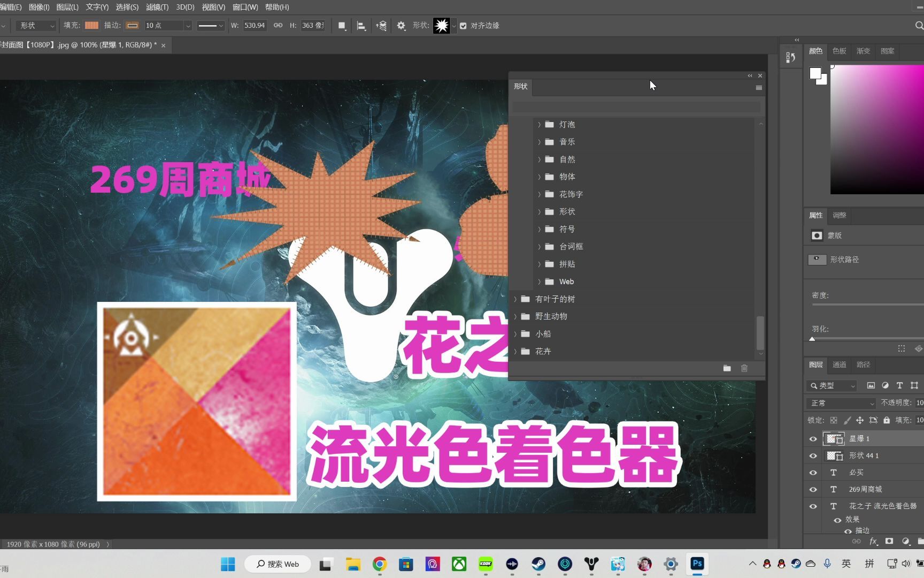Open Steam from the taskbar
924x578 pixels.
(x=538, y=564)
